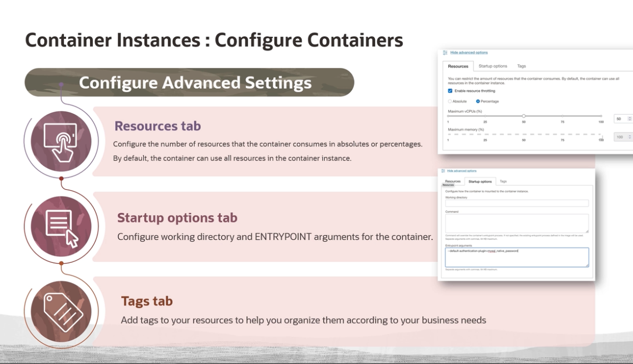
Task: Click into the Working directory field
Action: tap(516, 203)
